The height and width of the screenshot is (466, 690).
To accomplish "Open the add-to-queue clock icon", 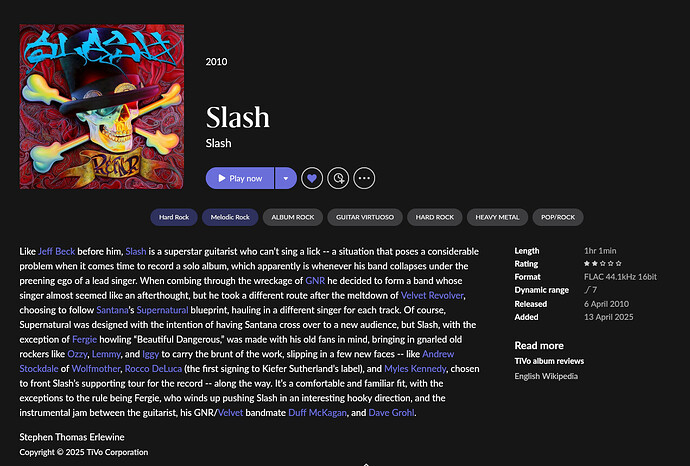I will click(338, 178).
